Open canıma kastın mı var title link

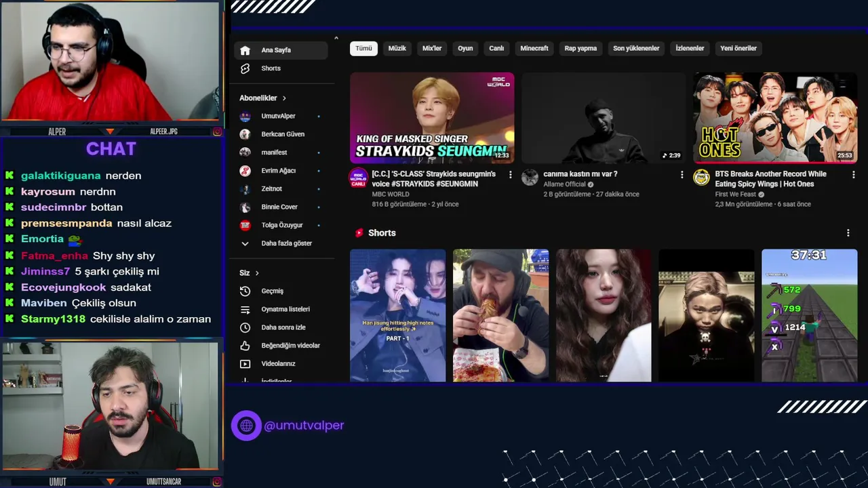point(580,174)
